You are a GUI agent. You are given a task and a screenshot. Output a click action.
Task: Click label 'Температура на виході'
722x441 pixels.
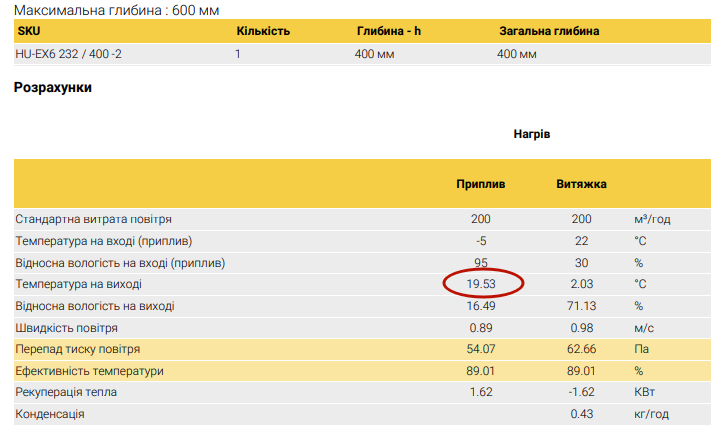(x=78, y=284)
